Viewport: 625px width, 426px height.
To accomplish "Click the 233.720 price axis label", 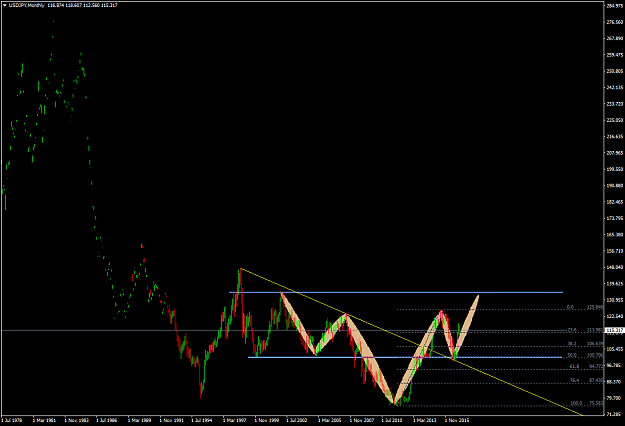I will [x=615, y=104].
